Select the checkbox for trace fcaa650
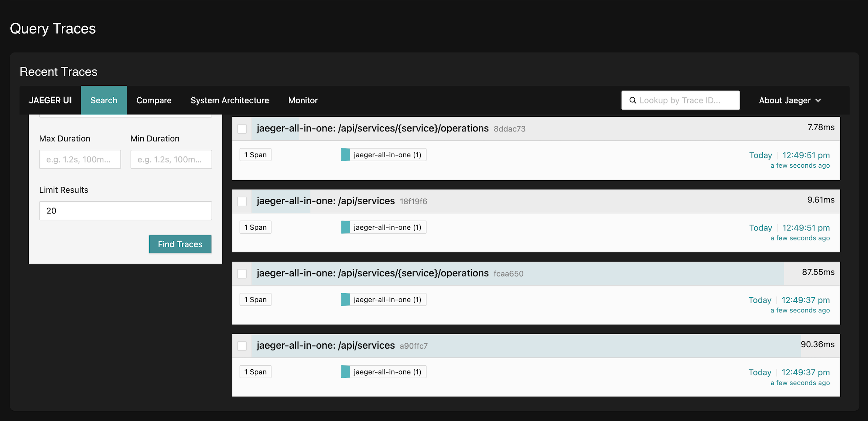This screenshot has width=868, height=421. point(242,274)
